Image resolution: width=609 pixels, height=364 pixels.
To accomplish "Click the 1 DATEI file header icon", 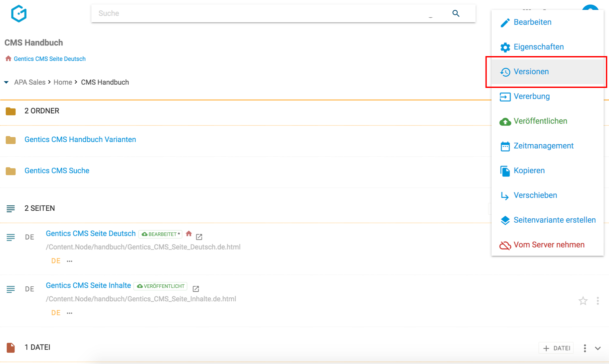I will (11, 348).
